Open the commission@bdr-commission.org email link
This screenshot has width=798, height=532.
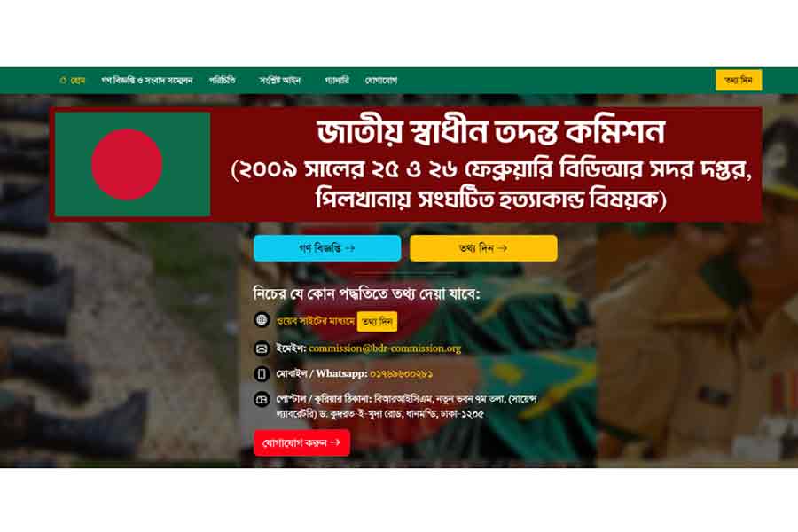[385, 348]
